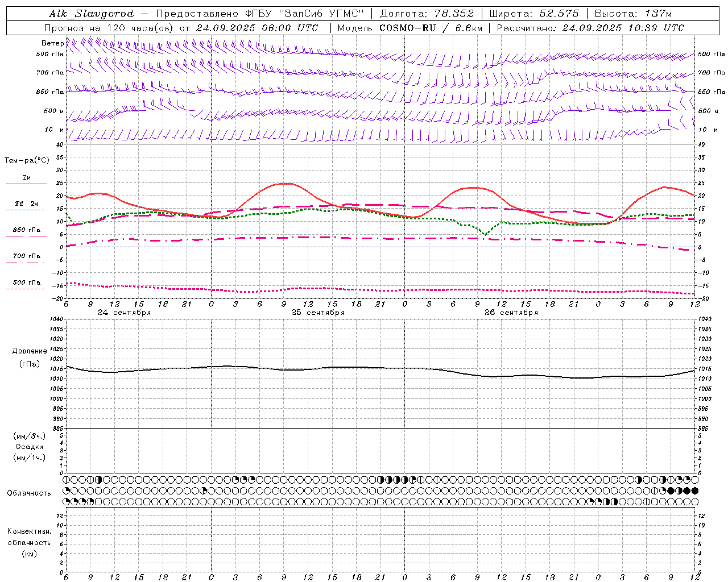Screen dimensions: 728x582
Task: Click the red line swatch under 2м legend
Action: [x=26, y=184]
